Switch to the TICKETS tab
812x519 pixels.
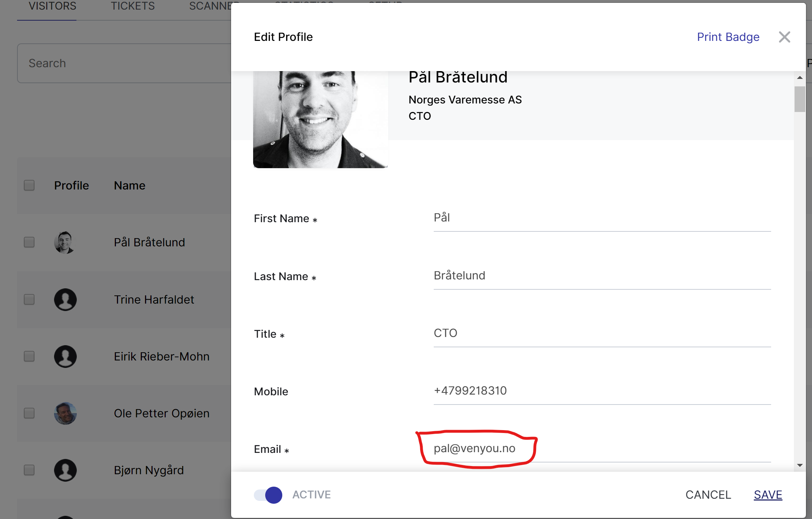133,6
